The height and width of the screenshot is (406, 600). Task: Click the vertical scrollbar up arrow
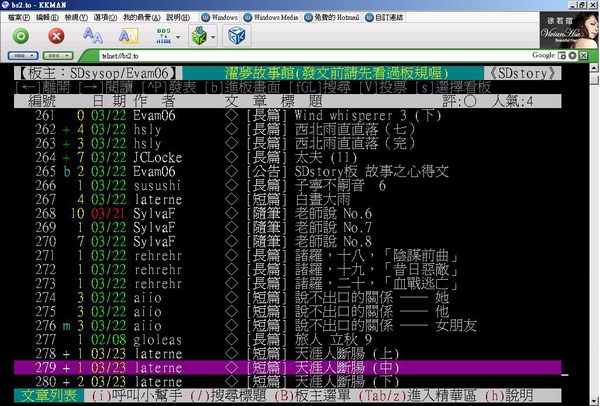point(593,68)
